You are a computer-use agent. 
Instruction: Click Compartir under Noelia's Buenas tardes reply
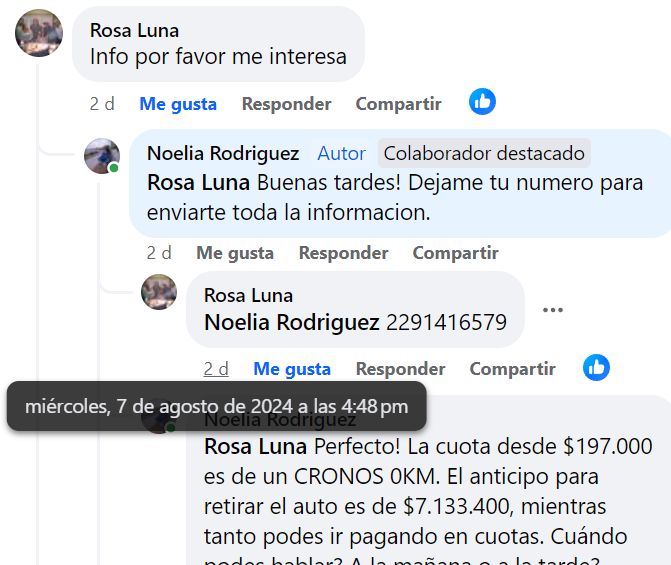point(455,253)
